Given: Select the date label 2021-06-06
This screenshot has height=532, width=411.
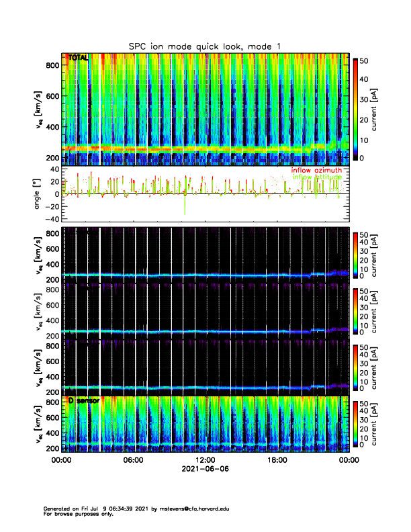Looking at the screenshot, I should click(x=205, y=470).
